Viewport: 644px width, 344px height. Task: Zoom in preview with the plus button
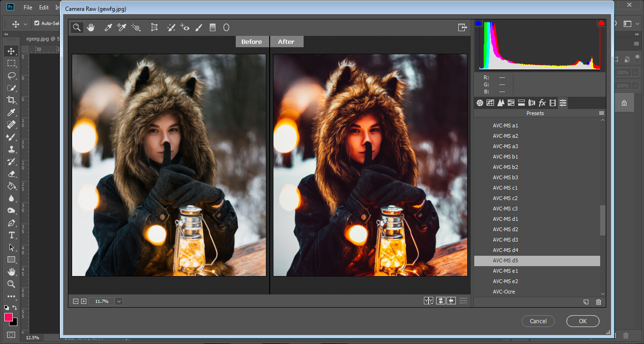point(83,301)
